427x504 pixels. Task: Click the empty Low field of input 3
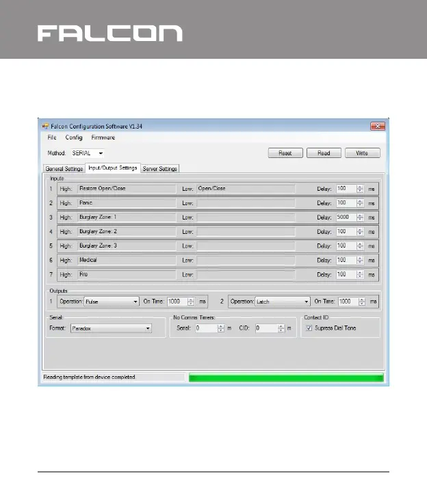point(246,217)
